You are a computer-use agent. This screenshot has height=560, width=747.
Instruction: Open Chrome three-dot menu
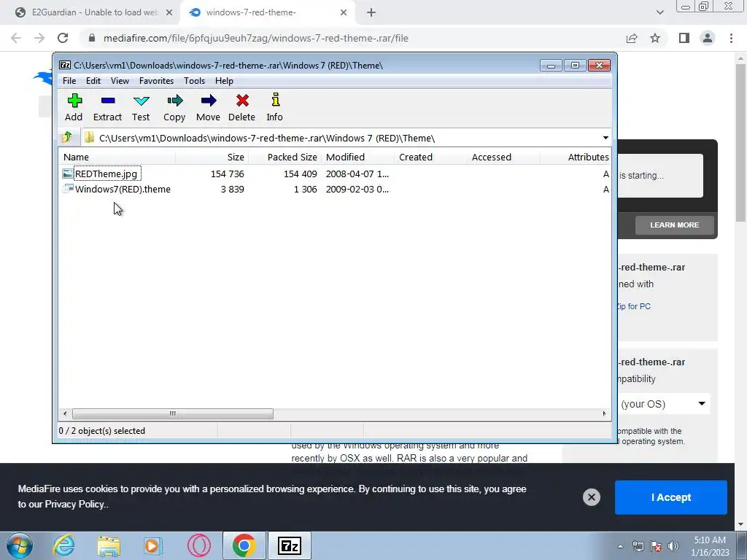point(731,38)
